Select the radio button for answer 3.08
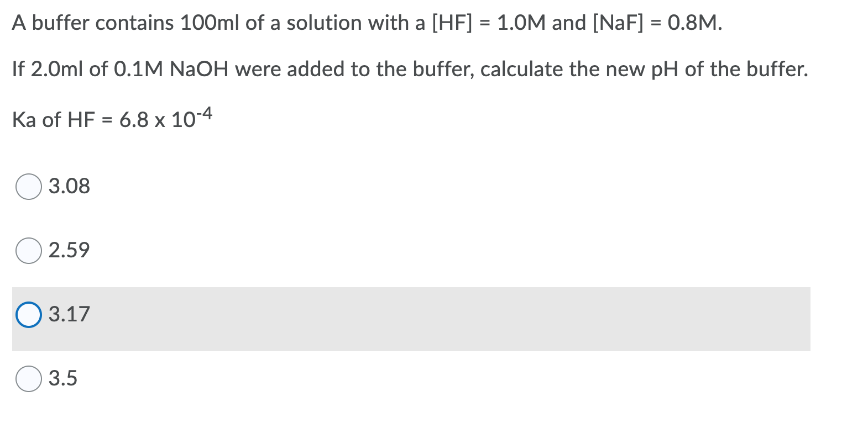 coord(28,187)
